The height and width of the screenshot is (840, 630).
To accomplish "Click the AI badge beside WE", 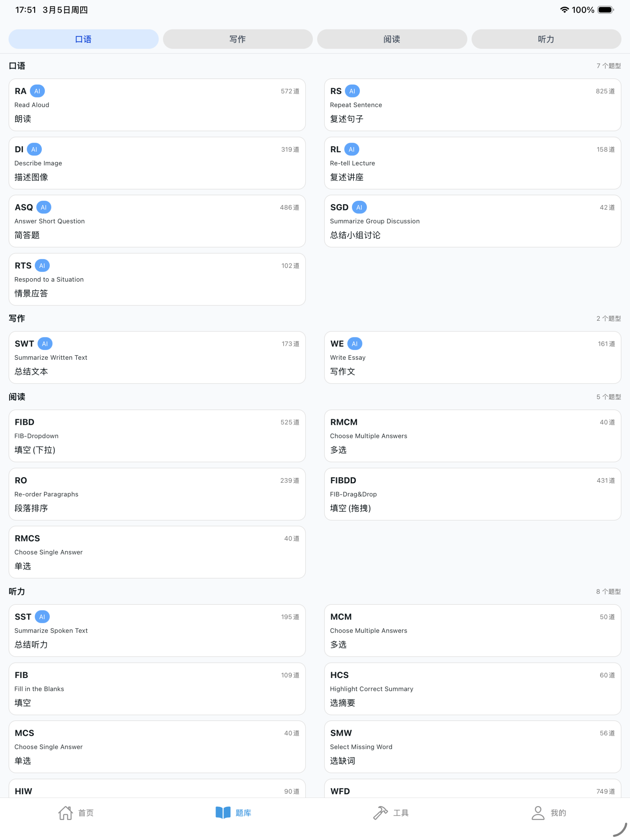I will click(x=354, y=344).
